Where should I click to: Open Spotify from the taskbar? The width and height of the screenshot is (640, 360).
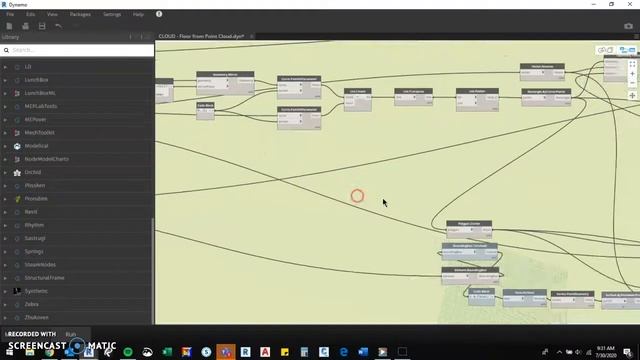click(128, 352)
